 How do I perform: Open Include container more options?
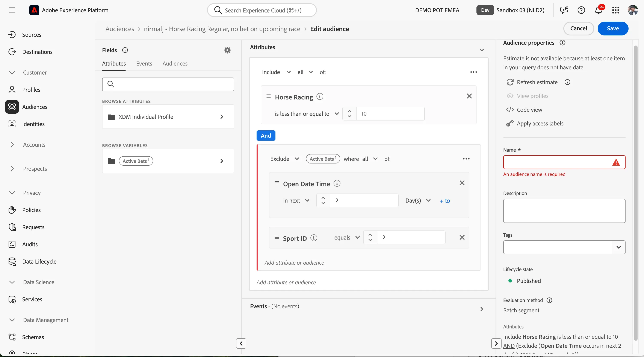[473, 72]
